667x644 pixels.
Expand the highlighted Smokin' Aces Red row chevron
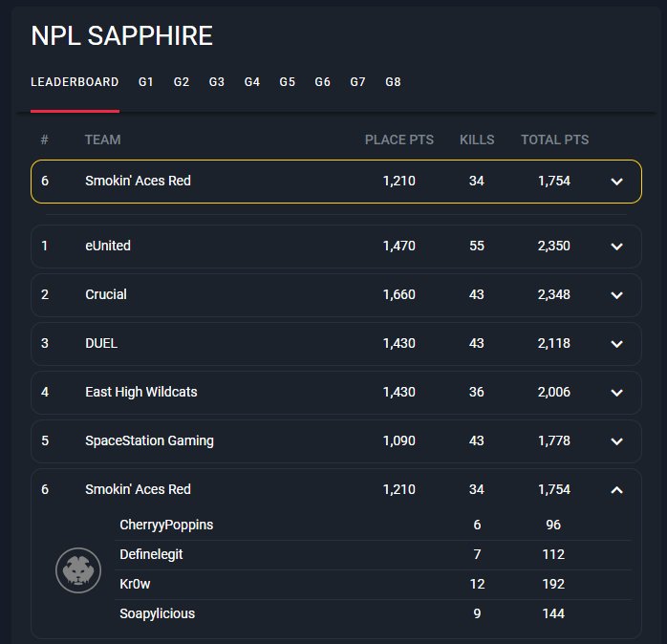coord(616,182)
